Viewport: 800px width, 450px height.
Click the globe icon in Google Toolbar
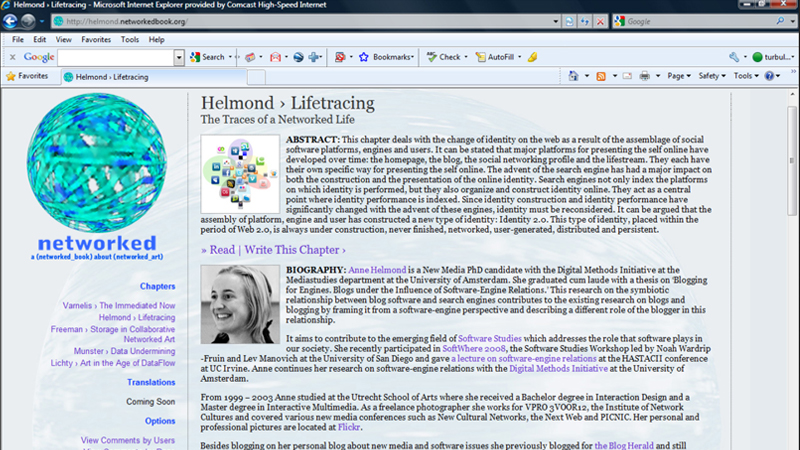click(x=298, y=57)
